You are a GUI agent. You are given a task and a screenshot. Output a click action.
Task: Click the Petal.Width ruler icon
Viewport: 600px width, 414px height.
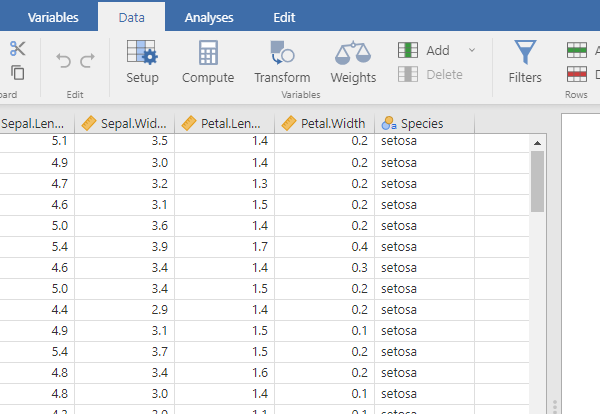(289, 123)
